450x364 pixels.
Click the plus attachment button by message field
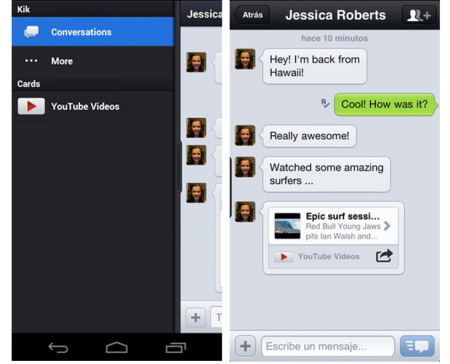point(245,346)
